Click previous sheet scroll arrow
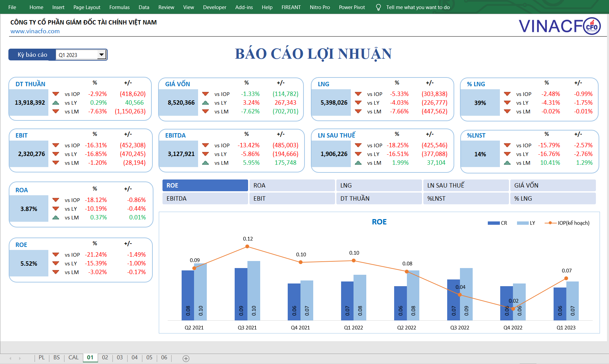The width and height of the screenshot is (609, 364). click(10, 358)
